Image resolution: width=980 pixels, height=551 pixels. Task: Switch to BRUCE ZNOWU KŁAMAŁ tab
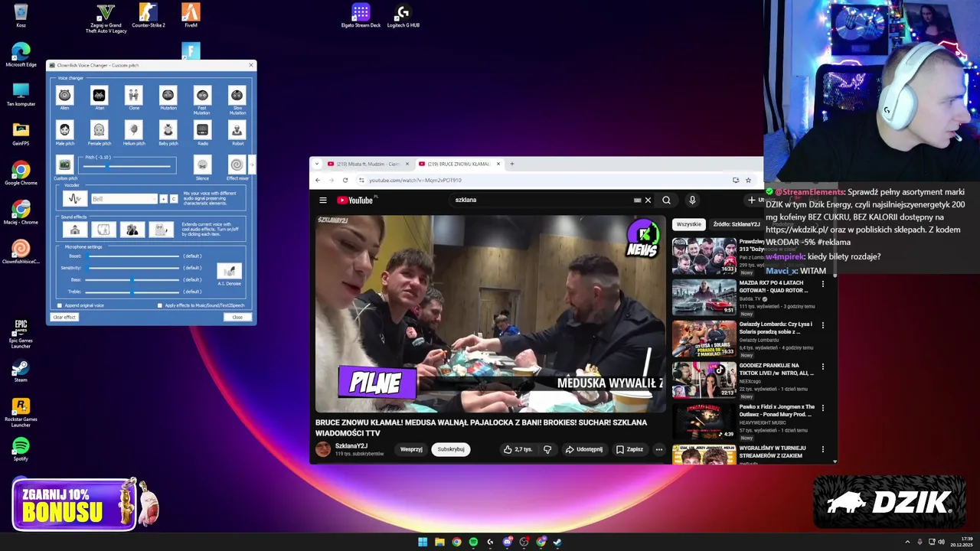tap(458, 164)
